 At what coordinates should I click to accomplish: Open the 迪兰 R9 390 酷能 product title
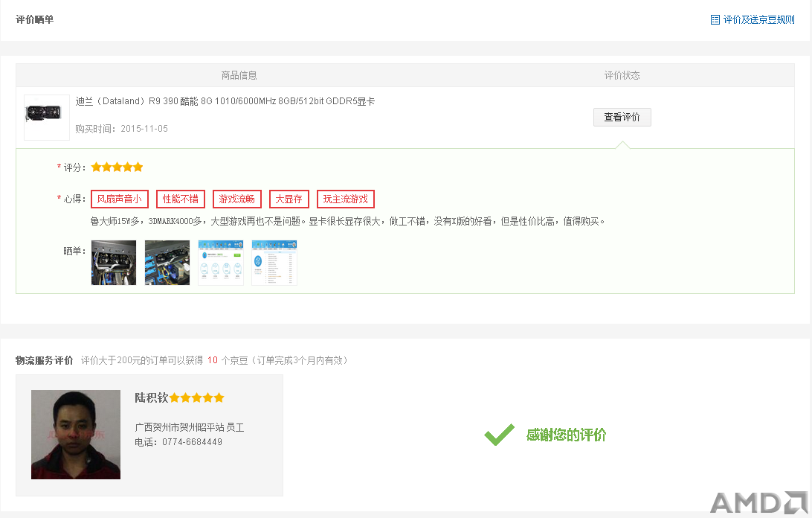click(x=225, y=101)
